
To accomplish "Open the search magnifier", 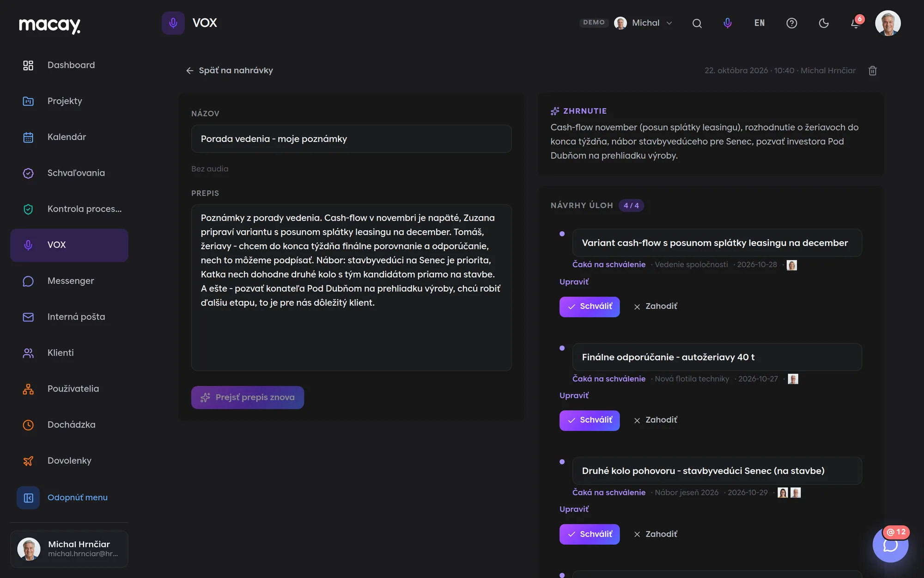I will pyautogui.click(x=697, y=23).
